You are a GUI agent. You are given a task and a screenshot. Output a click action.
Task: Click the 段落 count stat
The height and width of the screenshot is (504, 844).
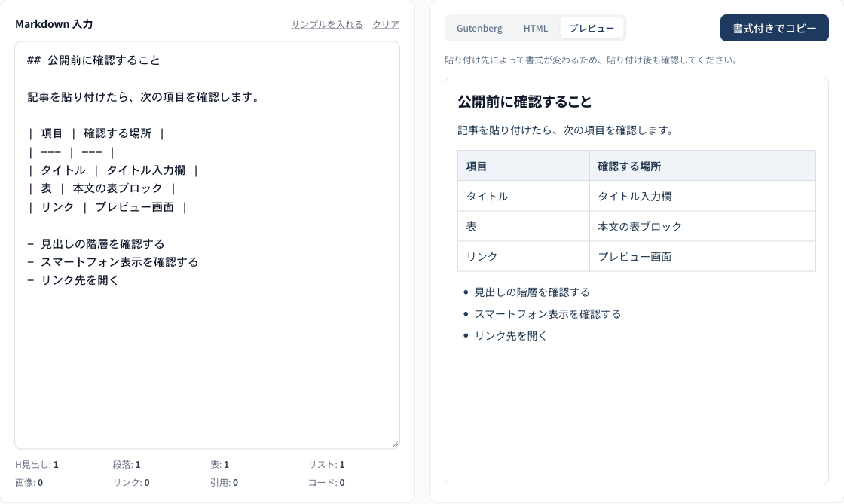click(x=127, y=464)
